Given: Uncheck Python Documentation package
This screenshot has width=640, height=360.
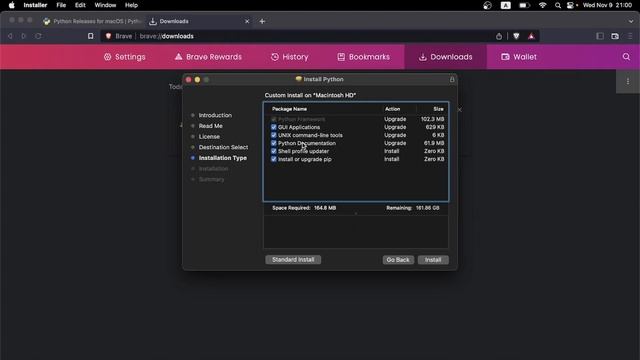Looking at the screenshot, I should pos(273,143).
